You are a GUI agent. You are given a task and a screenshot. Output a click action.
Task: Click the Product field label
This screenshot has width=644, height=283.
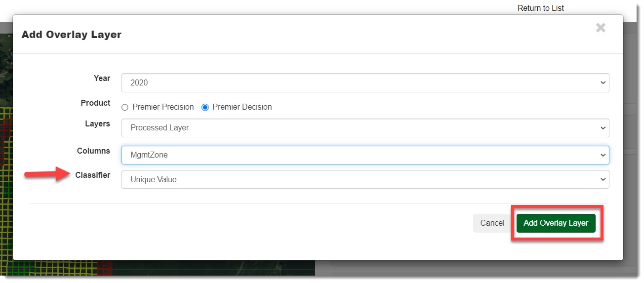point(95,103)
